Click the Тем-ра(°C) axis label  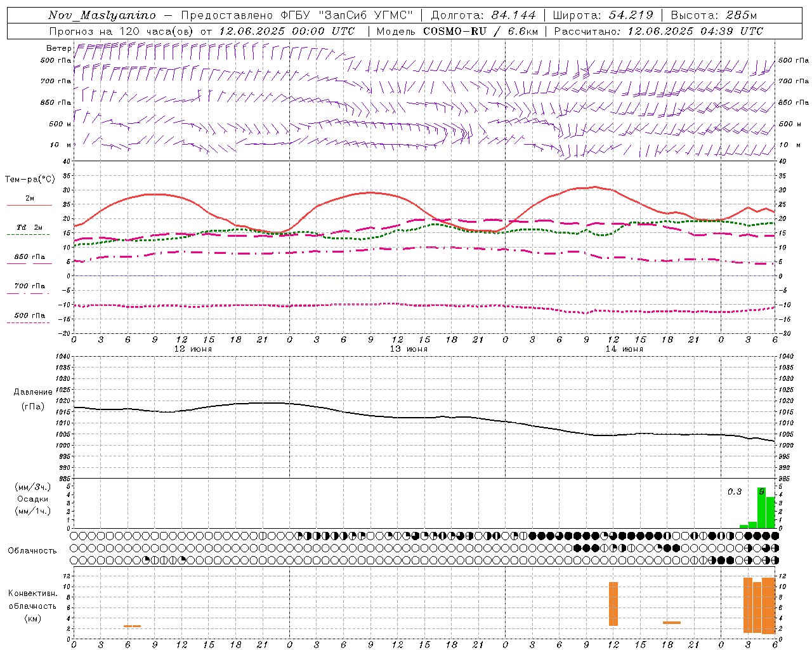point(30,180)
